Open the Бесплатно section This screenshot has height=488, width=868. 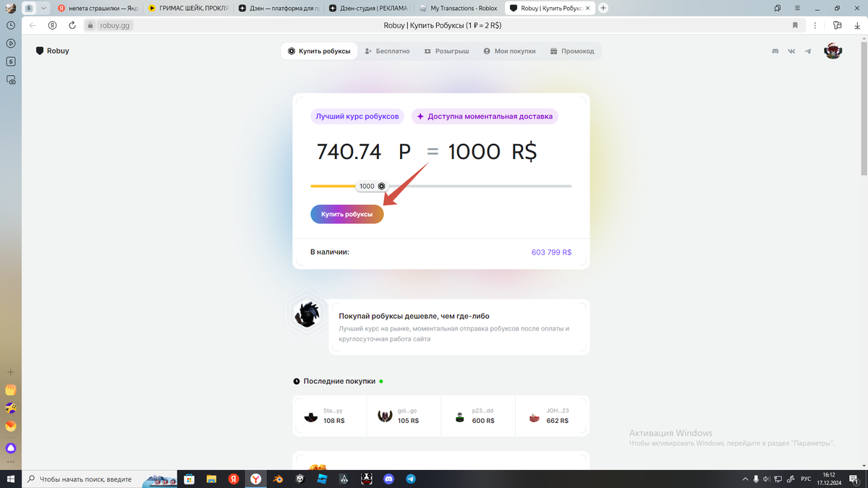[387, 51]
